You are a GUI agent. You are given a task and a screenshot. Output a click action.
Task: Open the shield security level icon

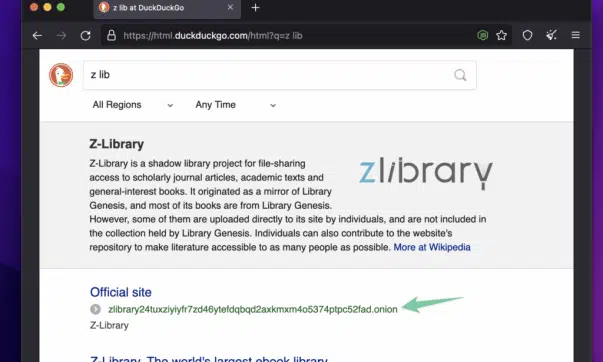(527, 35)
